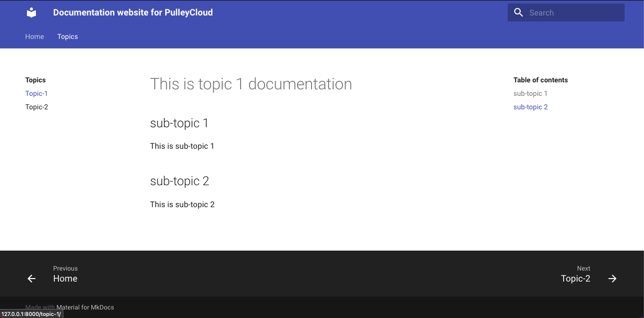Click the 'sub-topic 2' section heading

click(x=180, y=181)
